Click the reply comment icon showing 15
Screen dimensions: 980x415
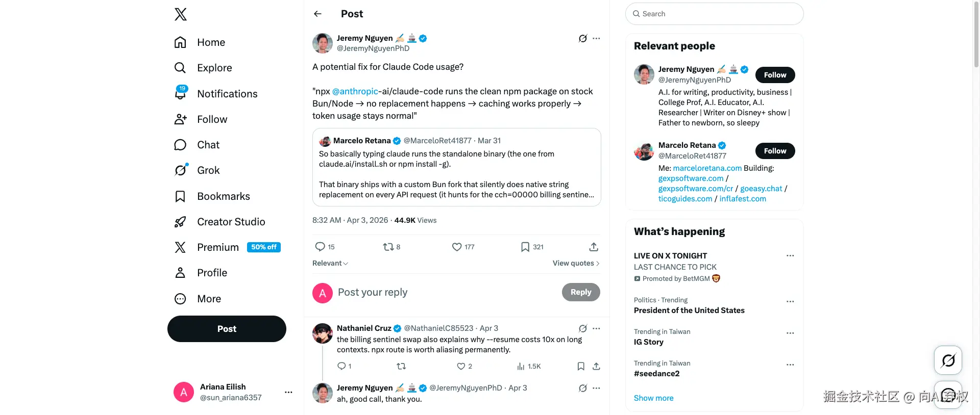(321, 247)
